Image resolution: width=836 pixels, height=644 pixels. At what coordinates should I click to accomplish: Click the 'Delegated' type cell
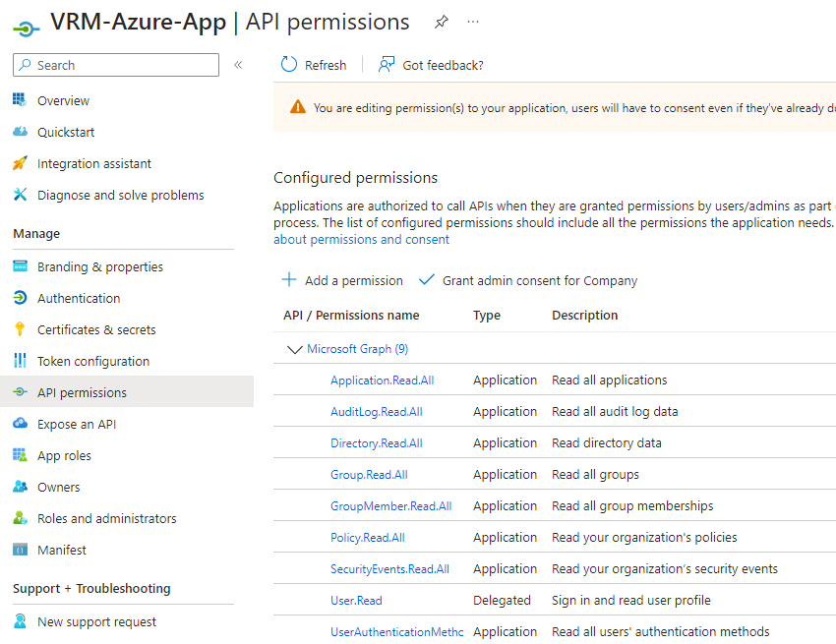[x=502, y=601]
